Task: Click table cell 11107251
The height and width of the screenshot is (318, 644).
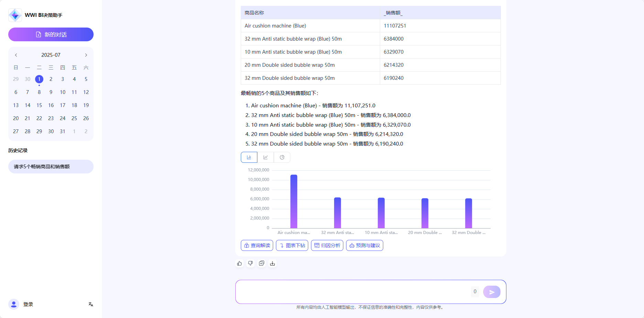Action: tap(440, 26)
